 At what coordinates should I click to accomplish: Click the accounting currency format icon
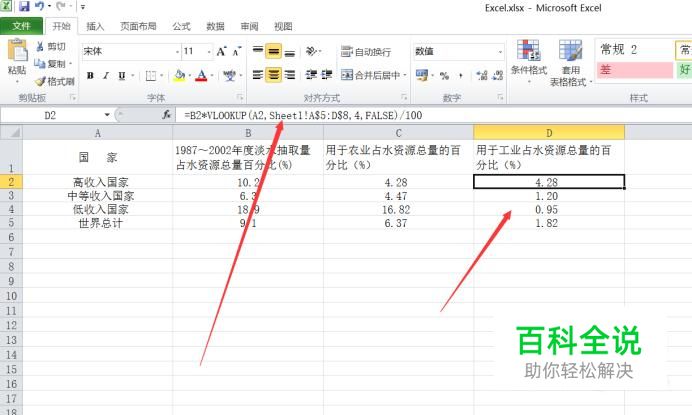[x=421, y=75]
